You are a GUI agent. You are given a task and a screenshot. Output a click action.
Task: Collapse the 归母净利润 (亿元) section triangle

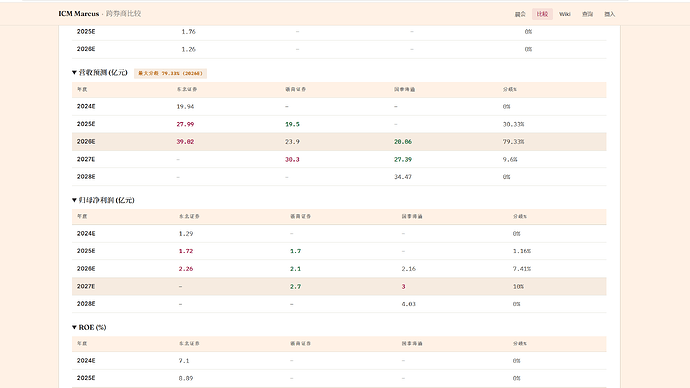click(x=74, y=200)
